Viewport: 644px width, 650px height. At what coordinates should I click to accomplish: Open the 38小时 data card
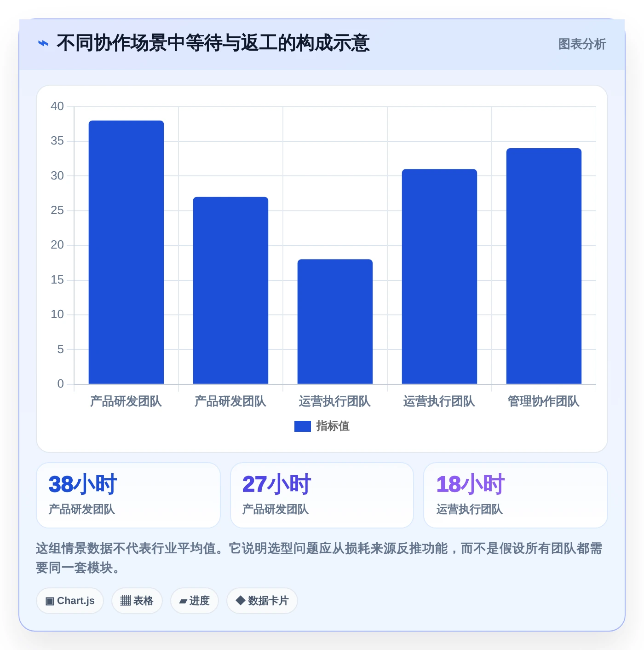[128, 495]
